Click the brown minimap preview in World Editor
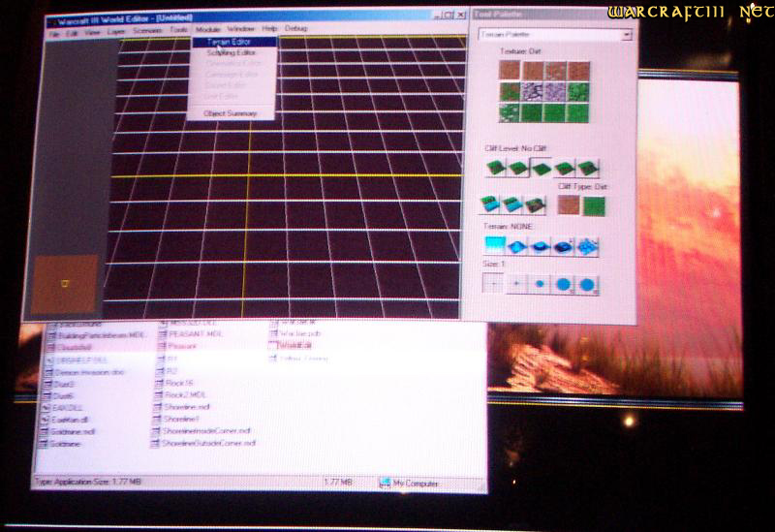775x532 pixels. (x=65, y=284)
